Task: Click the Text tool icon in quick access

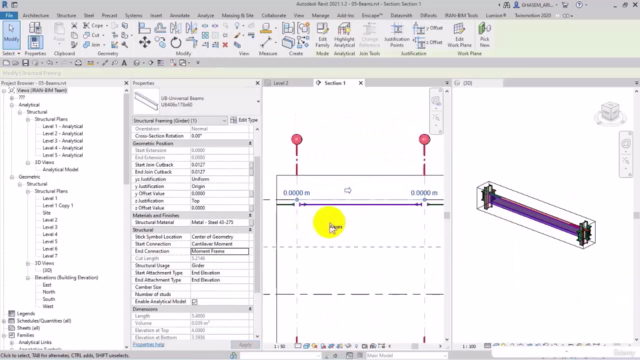Action: (124, 63)
